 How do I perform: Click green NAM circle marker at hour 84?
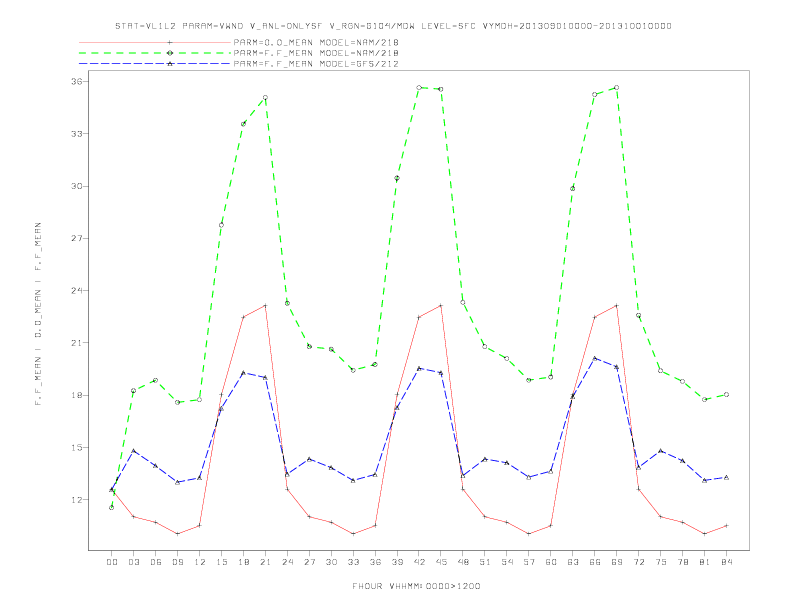click(726, 394)
